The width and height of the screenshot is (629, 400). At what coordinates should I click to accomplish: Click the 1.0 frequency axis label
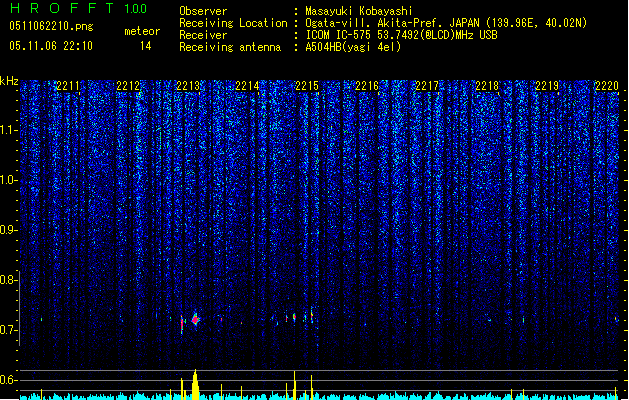pyautogui.click(x=8, y=180)
